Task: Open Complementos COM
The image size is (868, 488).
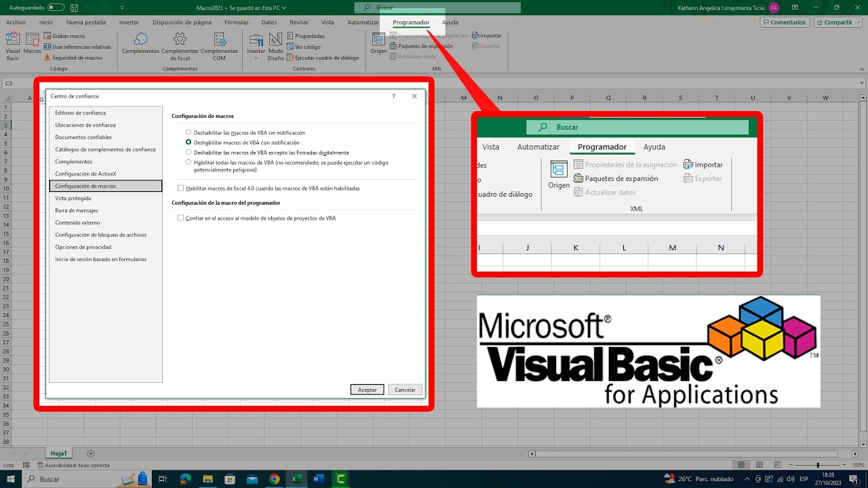Action: pyautogui.click(x=219, y=47)
